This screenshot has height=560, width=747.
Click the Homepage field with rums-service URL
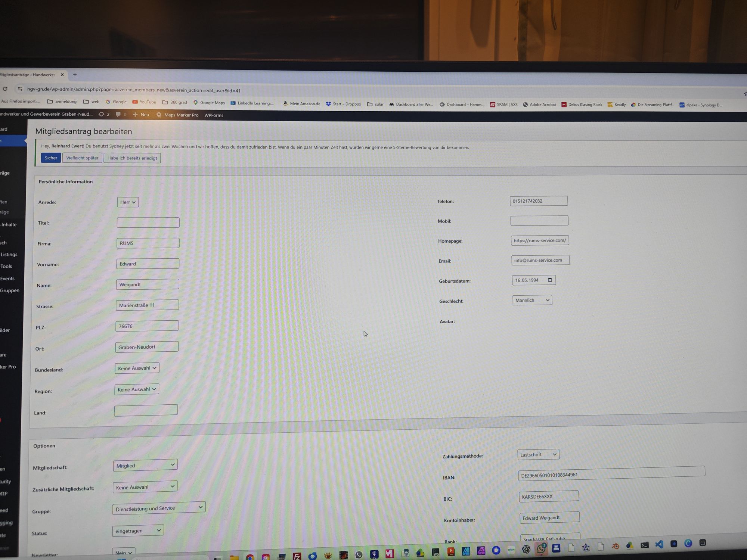tap(540, 240)
